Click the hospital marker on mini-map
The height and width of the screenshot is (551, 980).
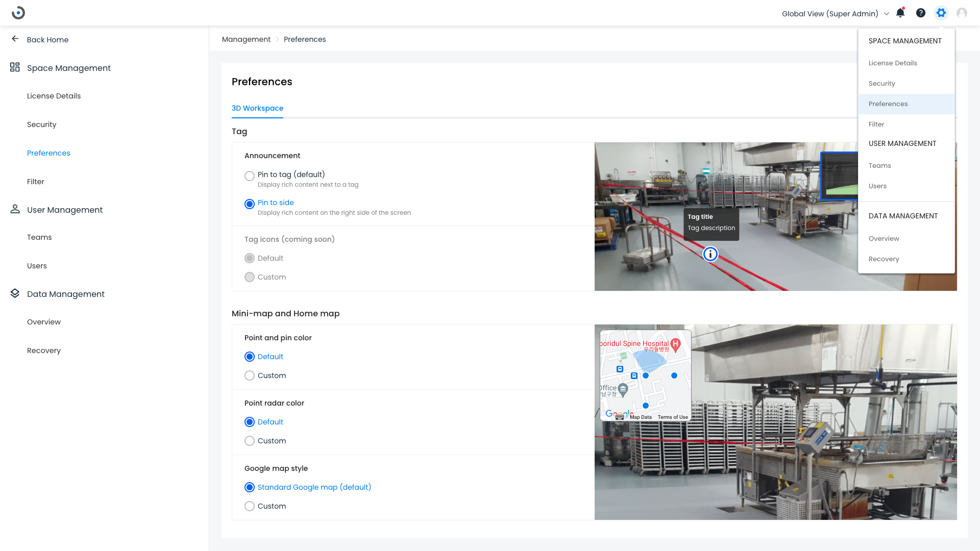[676, 345]
